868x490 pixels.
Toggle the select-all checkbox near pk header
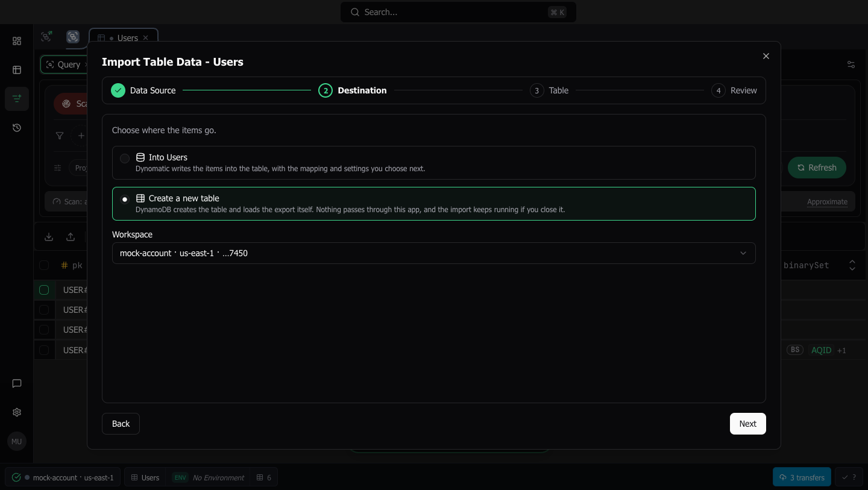tap(44, 265)
